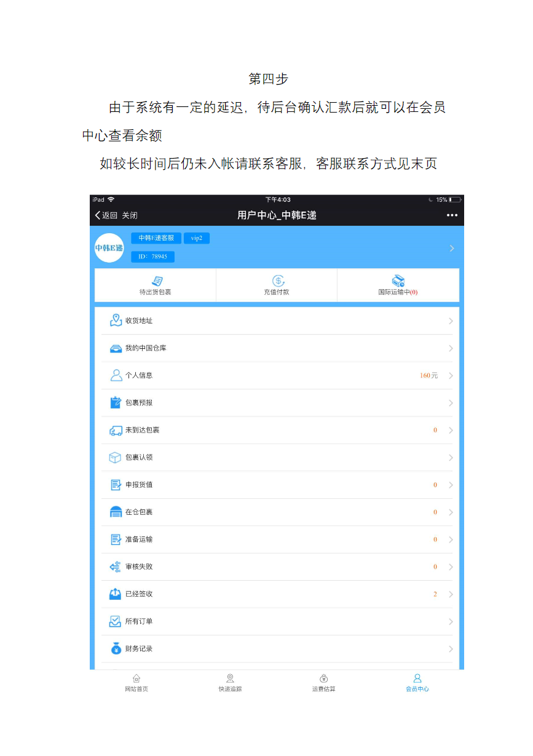
Task: Expand 个人信息 row chevron
Action: [x=451, y=376]
